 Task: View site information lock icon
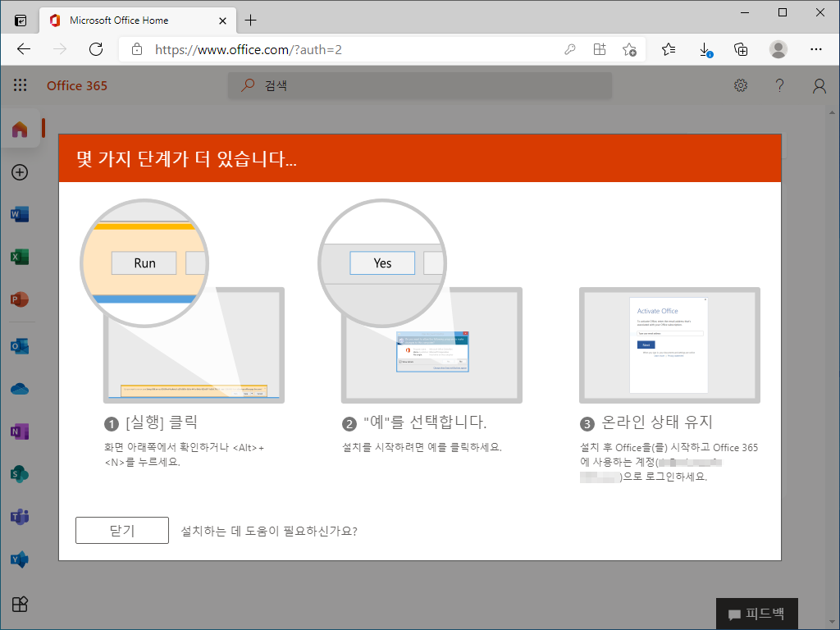137,50
